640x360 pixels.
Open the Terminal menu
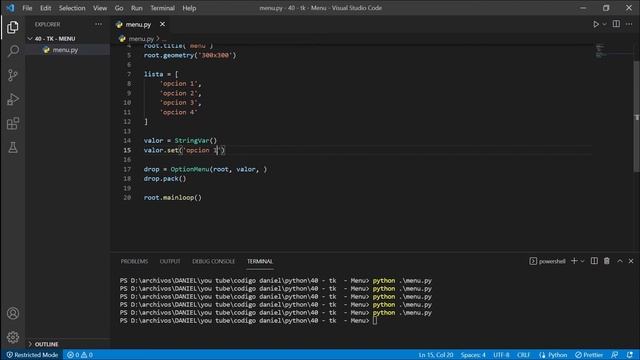click(162, 8)
